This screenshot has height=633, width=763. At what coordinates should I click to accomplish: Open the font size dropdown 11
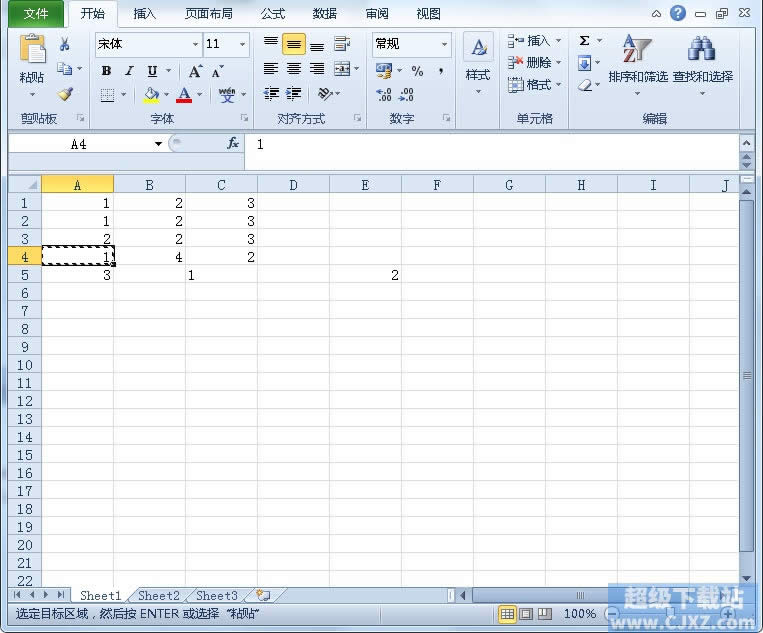coord(242,44)
